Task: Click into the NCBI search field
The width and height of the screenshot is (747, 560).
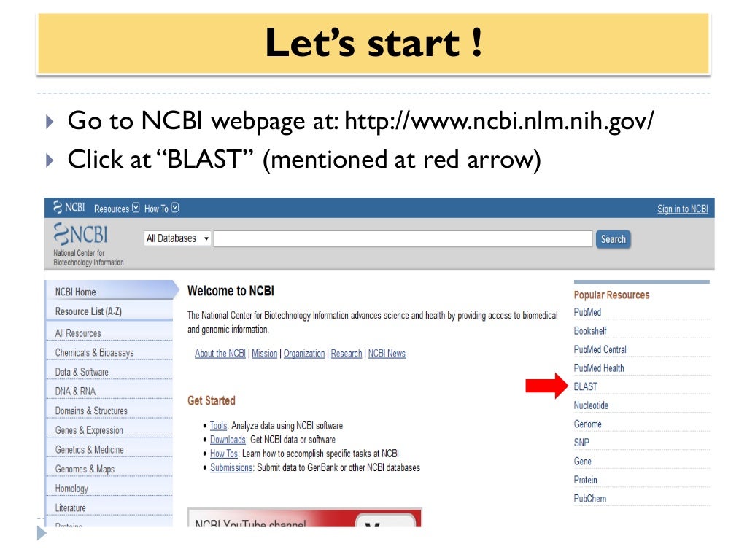Action: 403,238
